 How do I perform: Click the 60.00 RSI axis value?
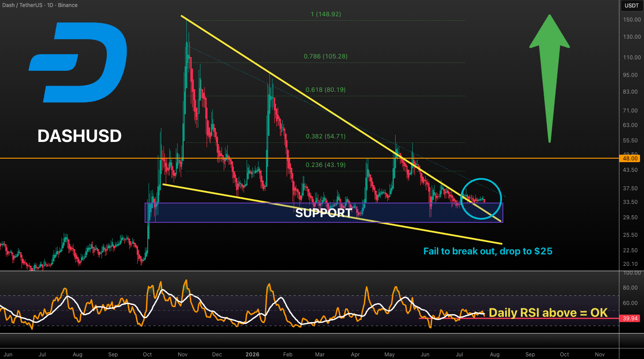(630, 303)
